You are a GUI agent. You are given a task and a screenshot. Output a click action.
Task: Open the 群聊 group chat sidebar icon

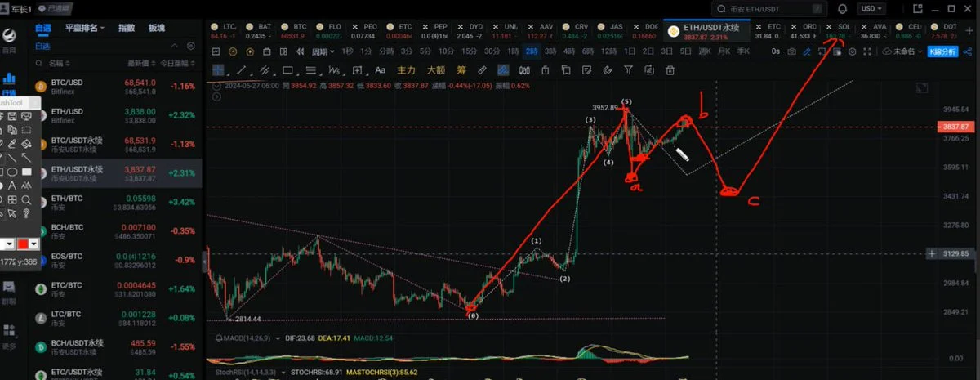click(x=8, y=291)
